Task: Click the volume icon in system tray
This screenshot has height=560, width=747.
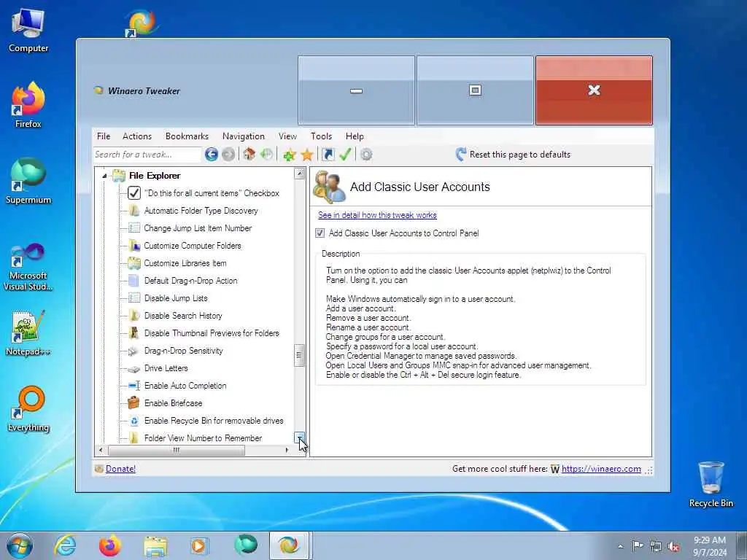Action: (x=673, y=547)
